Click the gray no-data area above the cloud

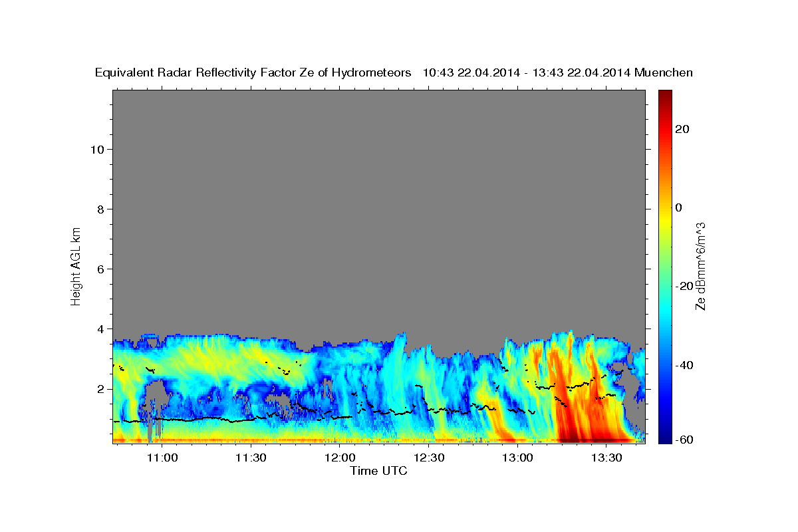[378, 209]
